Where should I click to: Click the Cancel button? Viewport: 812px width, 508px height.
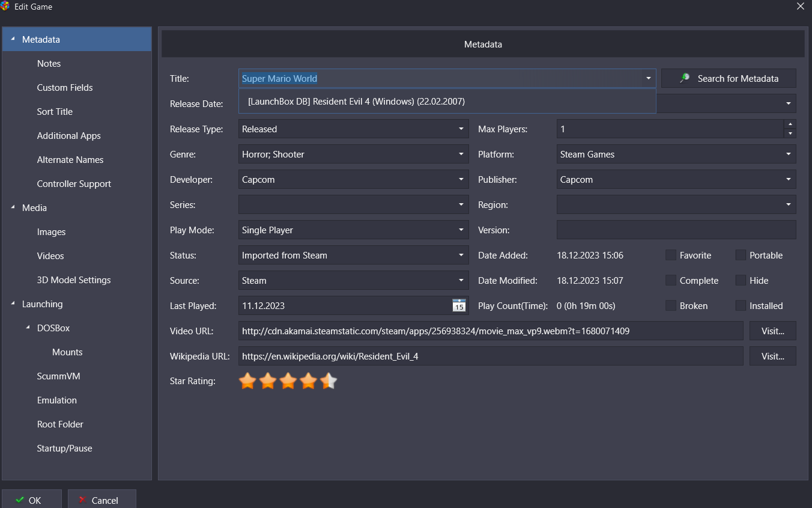pyautogui.click(x=101, y=500)
